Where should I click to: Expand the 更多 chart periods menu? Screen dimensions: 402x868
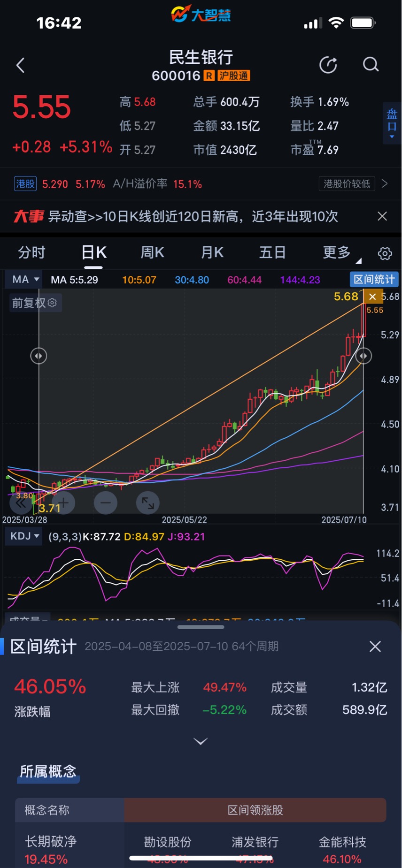341,252
